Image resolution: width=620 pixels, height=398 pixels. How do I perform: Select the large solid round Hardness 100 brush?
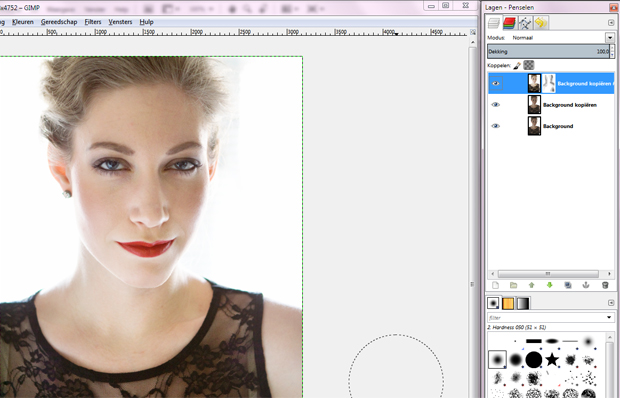534,360
